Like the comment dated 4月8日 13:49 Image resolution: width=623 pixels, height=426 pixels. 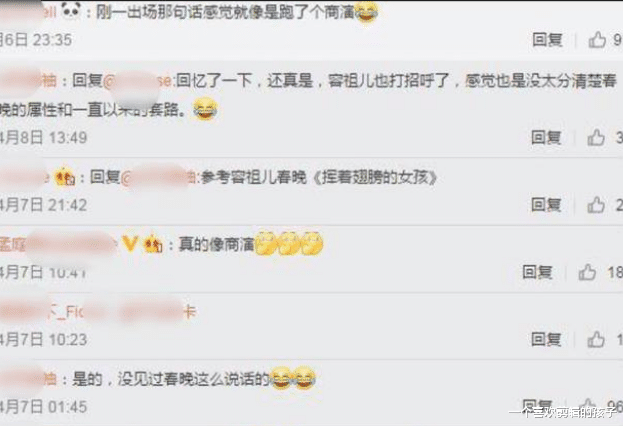tap(596, 137)
